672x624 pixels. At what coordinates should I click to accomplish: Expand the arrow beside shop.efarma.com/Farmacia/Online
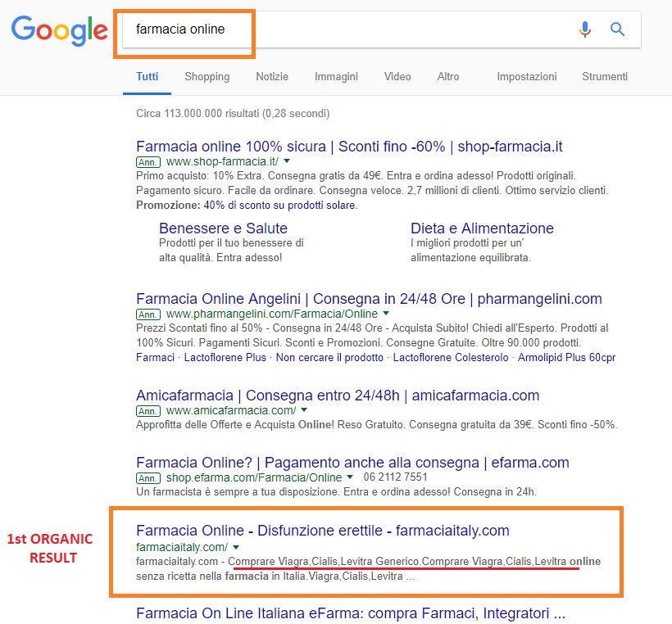[350, 477]
